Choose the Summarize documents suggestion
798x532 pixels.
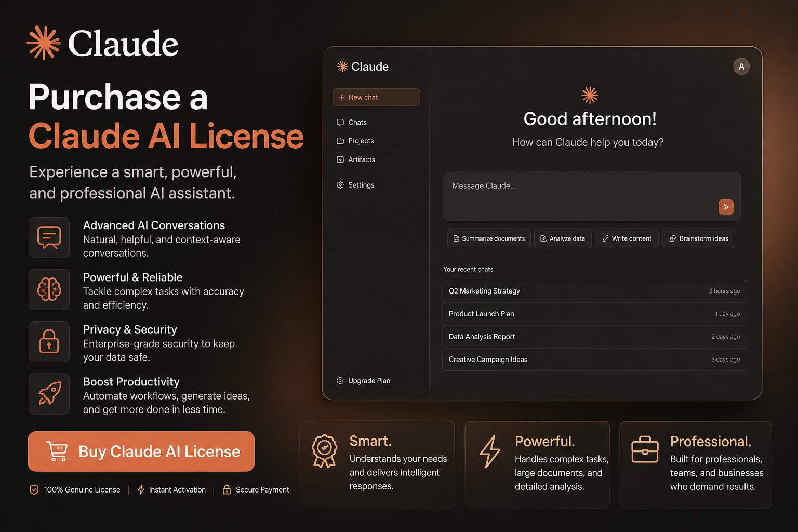point(489,238)
